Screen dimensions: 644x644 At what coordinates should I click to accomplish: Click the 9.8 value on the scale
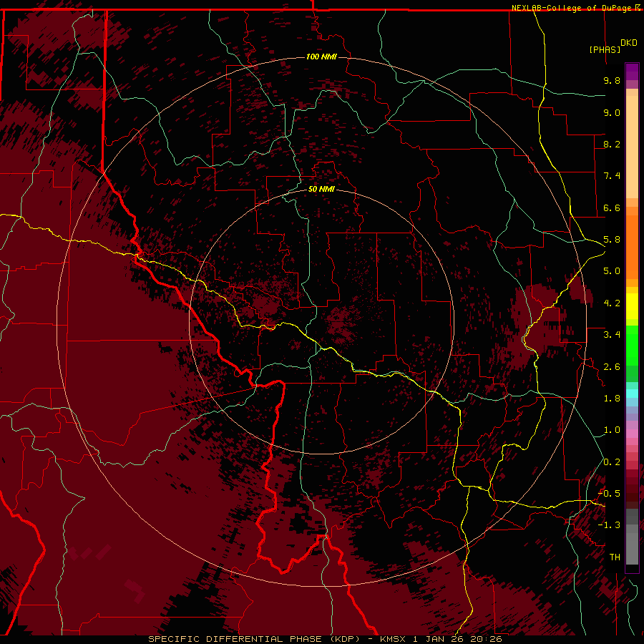pos(612,80)
